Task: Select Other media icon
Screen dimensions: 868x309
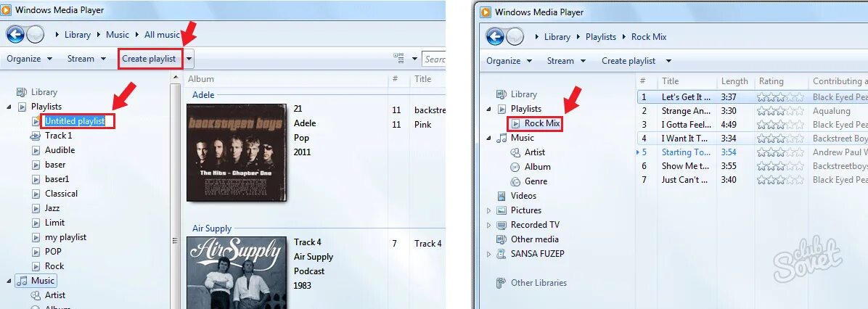Action: (x=501, y=239)
